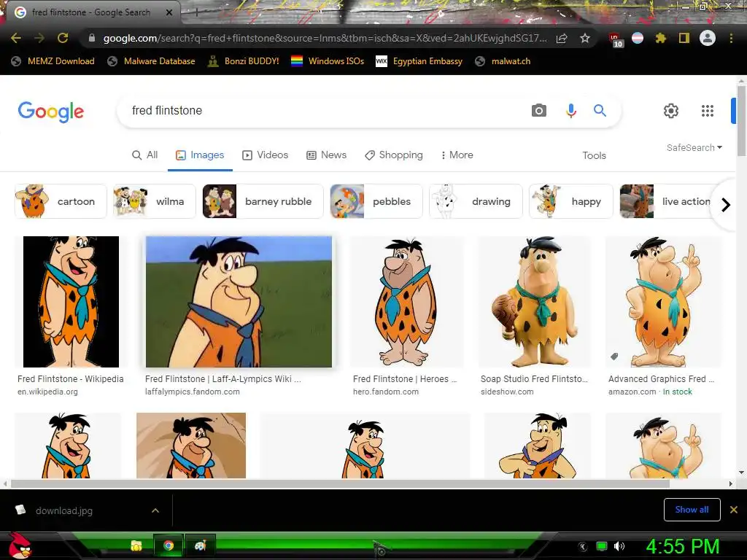Open the Advanced Graphics Fred amazon image

[x=664, y=301]
